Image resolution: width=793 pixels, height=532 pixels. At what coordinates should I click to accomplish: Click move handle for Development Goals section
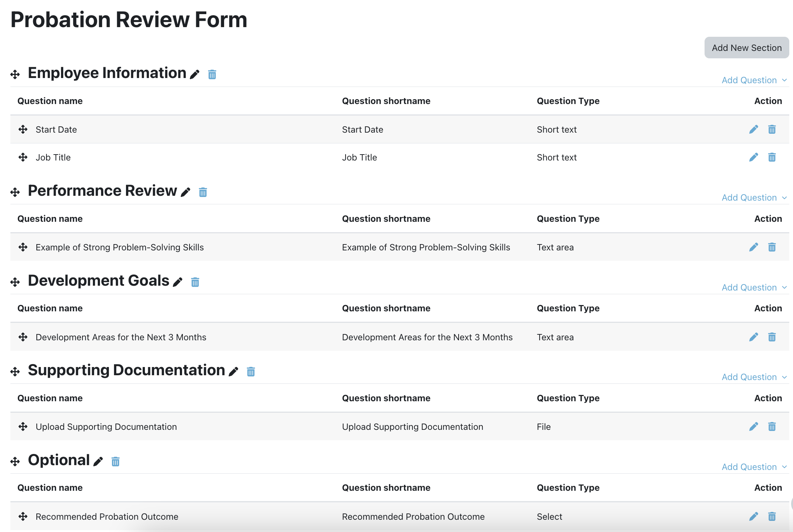(x=15, y=282)
